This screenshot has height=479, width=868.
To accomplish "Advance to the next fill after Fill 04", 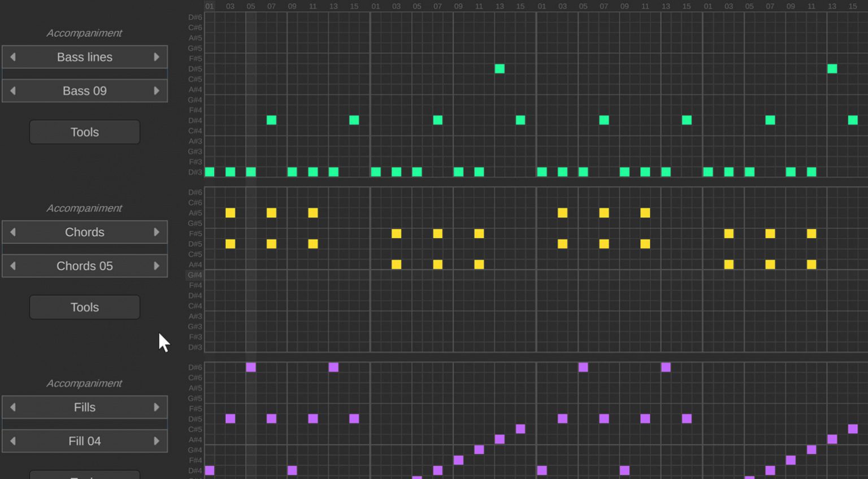I will coord(157,441).
